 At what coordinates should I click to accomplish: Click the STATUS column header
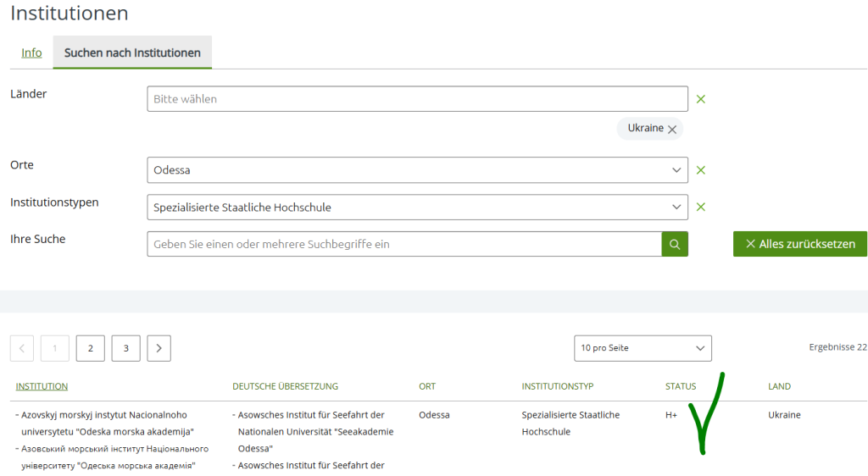coord(680,386)
